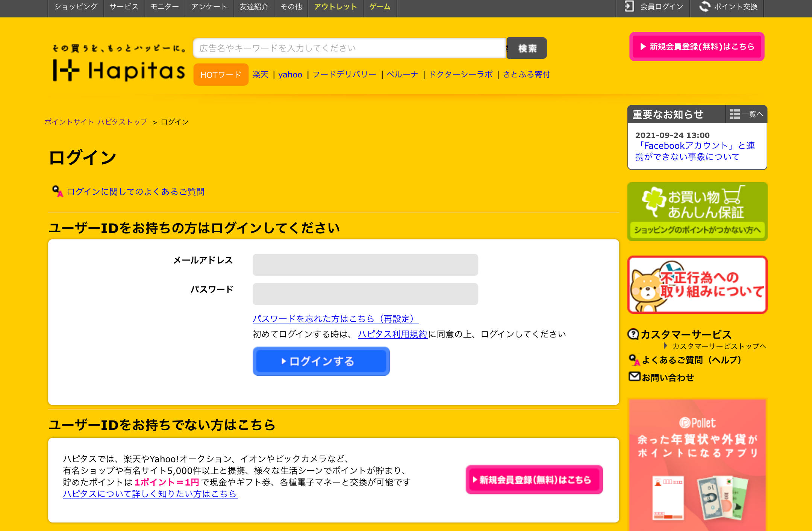Open the Facebookアカウント連携 notice link
The image size is (812, 531).
(x=695, y=151)
